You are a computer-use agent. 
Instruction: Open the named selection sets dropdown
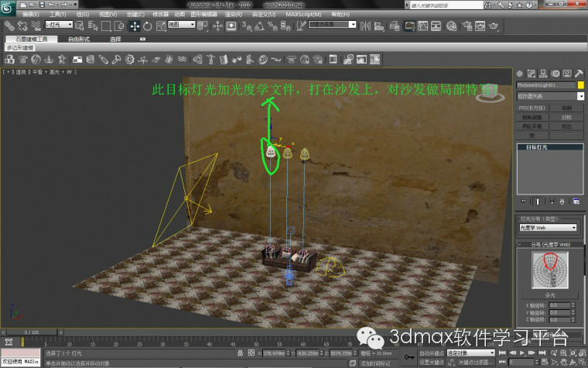point(332,25)
